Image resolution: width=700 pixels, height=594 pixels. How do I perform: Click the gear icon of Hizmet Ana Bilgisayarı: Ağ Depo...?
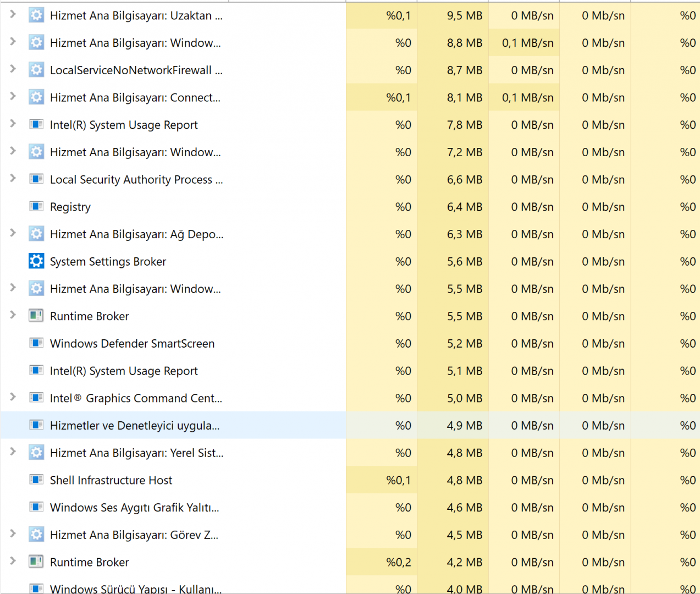pyautogui.click(x=36, y=234)
